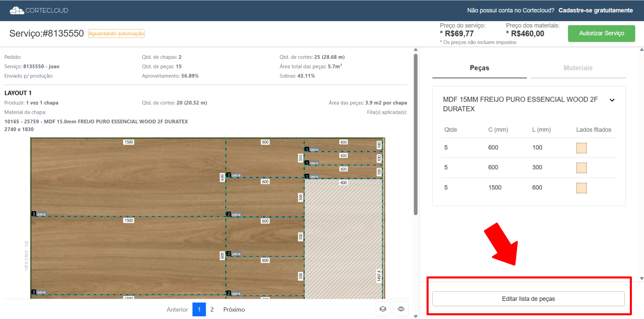Follow the Cadastre-se gratuitamente link
This screenshot has width=644, height=319.
[x=595, y=10]
